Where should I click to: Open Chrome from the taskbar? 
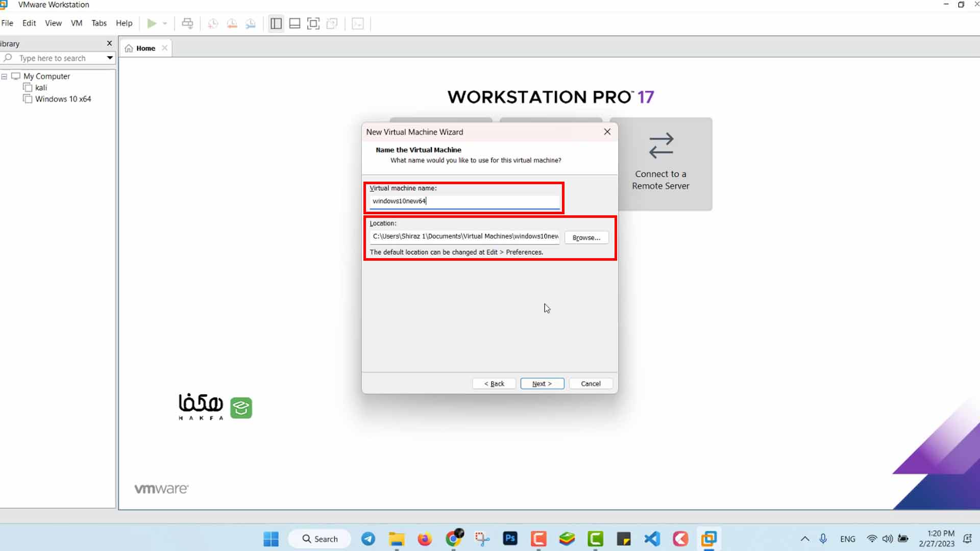point(454,539)
